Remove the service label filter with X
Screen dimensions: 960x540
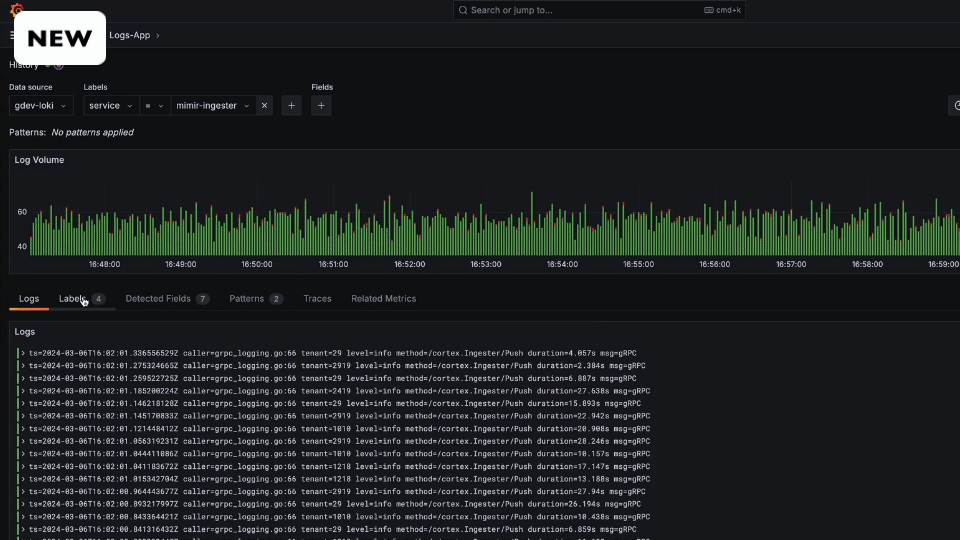click(264, 105)
